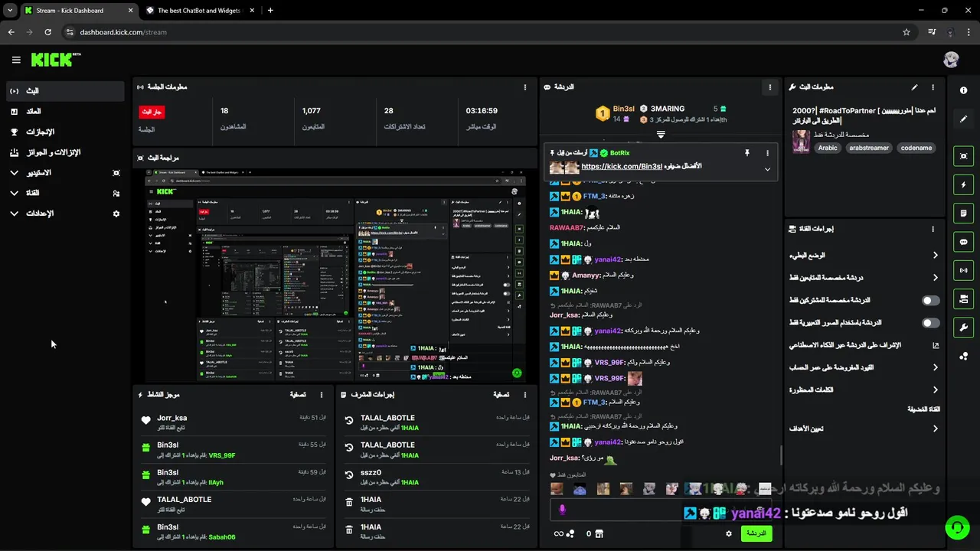The width and height of the screenshot is (980, 551).
Task: Open chat panel three-dot menu
Action: click(x=770, y=87)
